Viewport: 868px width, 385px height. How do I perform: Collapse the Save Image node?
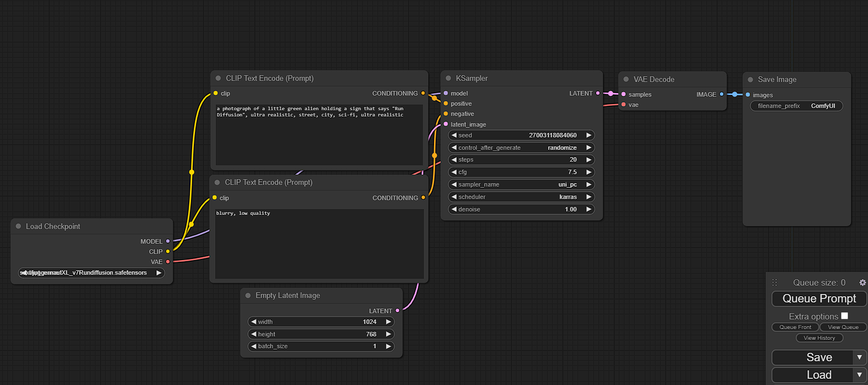tap(750, 79)
